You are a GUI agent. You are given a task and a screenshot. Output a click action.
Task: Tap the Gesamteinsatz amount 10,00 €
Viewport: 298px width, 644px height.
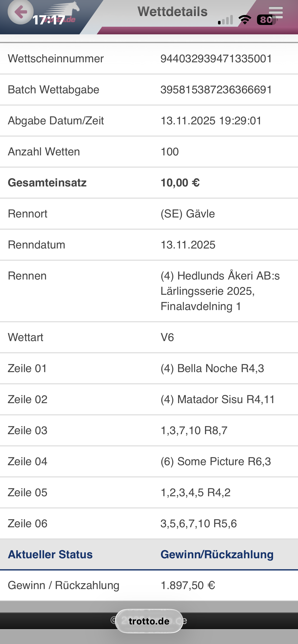tap(180, 183)
